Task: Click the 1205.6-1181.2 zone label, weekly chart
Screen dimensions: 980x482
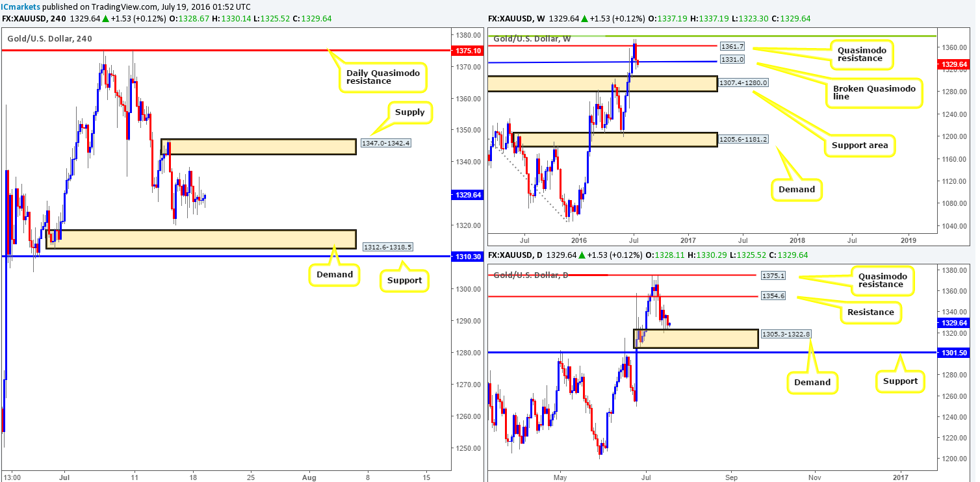Action: click(743, 139)
